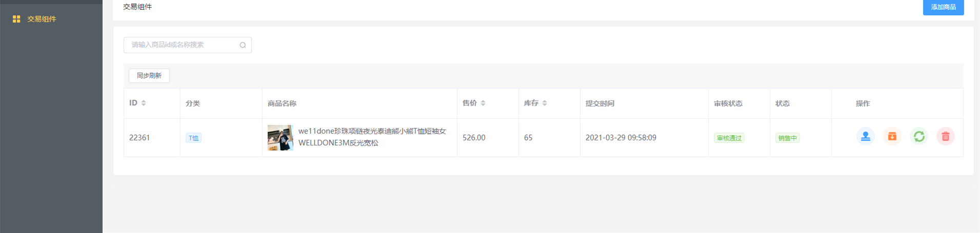
Task: Click the 交易组件 grid icon in sidebar
Action: tap(16, 19)
